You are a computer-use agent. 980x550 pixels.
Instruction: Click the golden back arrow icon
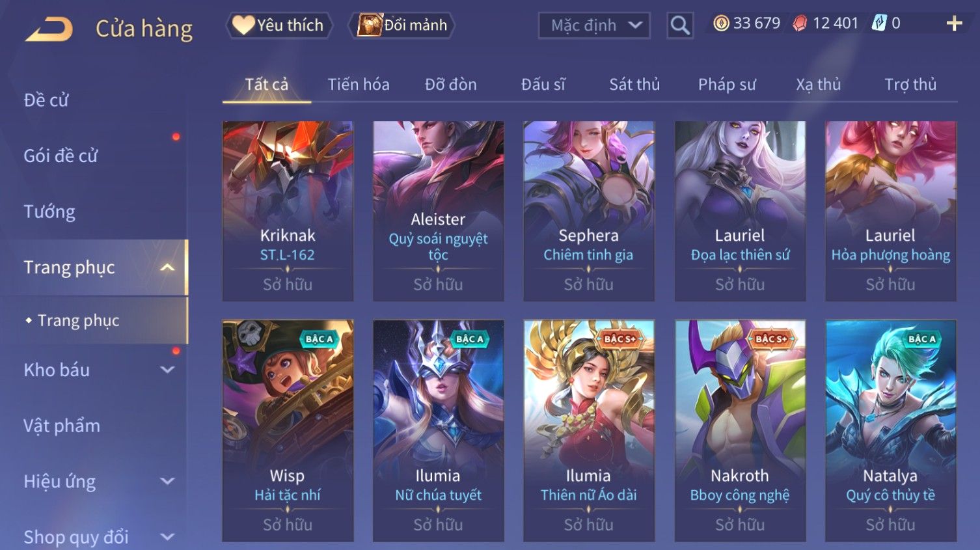pos(49,29)
